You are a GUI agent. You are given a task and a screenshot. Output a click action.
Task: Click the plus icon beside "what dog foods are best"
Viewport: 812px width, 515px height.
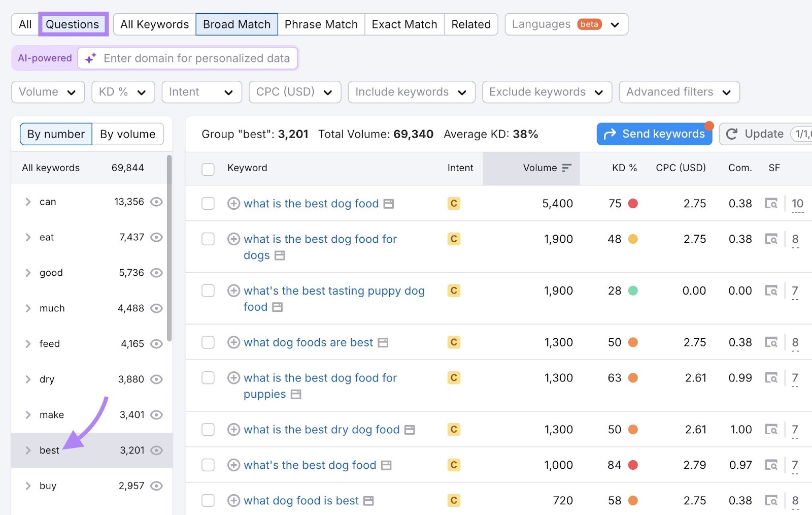click(233, 342)
